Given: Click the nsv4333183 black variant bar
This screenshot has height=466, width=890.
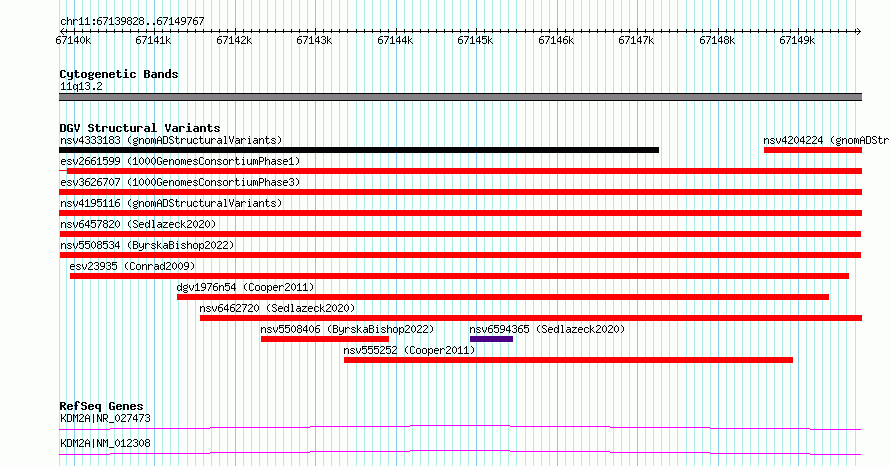Looking at the screenshot, I should coord(359,150).
